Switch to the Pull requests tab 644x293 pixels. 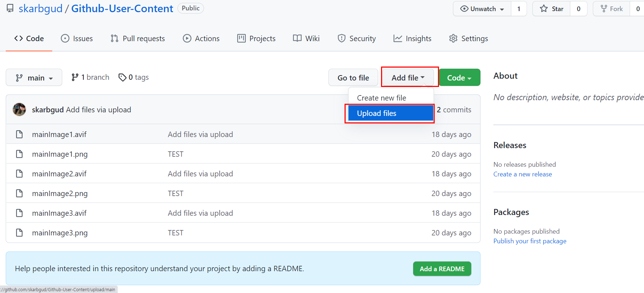138,38
